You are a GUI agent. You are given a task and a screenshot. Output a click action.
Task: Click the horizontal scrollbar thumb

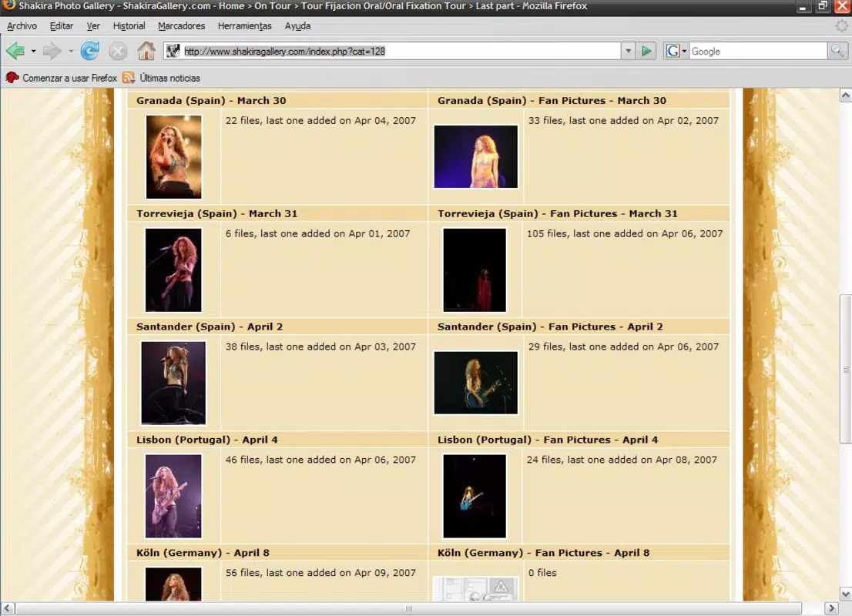(408, 608)
